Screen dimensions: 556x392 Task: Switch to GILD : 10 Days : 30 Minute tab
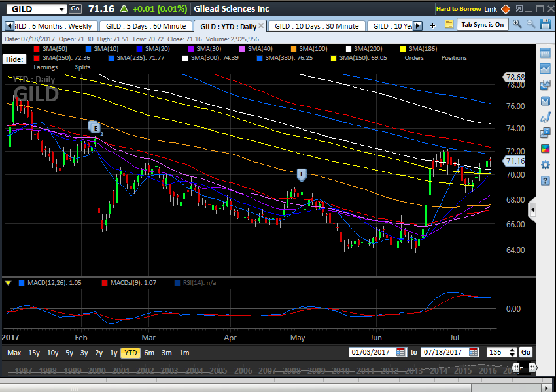[x=317, y=26]
